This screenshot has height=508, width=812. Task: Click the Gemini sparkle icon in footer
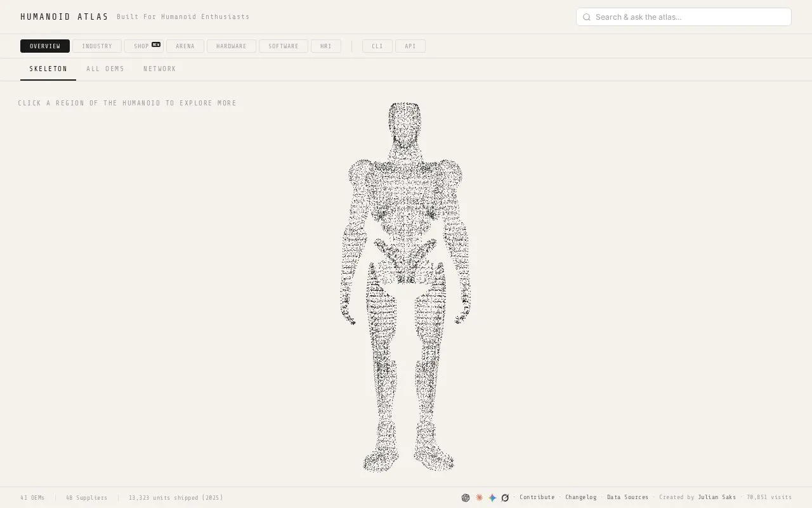coord(492,498)
